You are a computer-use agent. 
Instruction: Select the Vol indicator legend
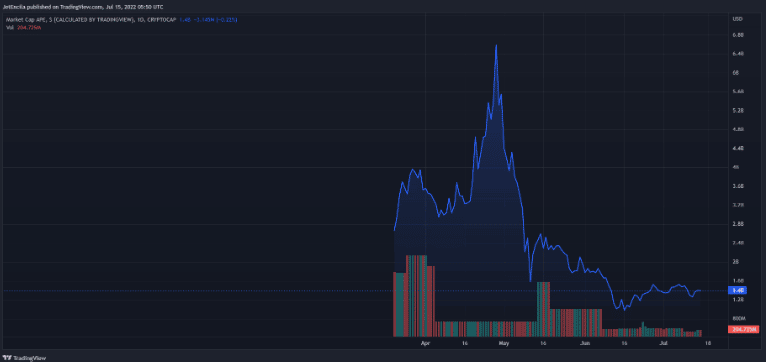(24, 27)
